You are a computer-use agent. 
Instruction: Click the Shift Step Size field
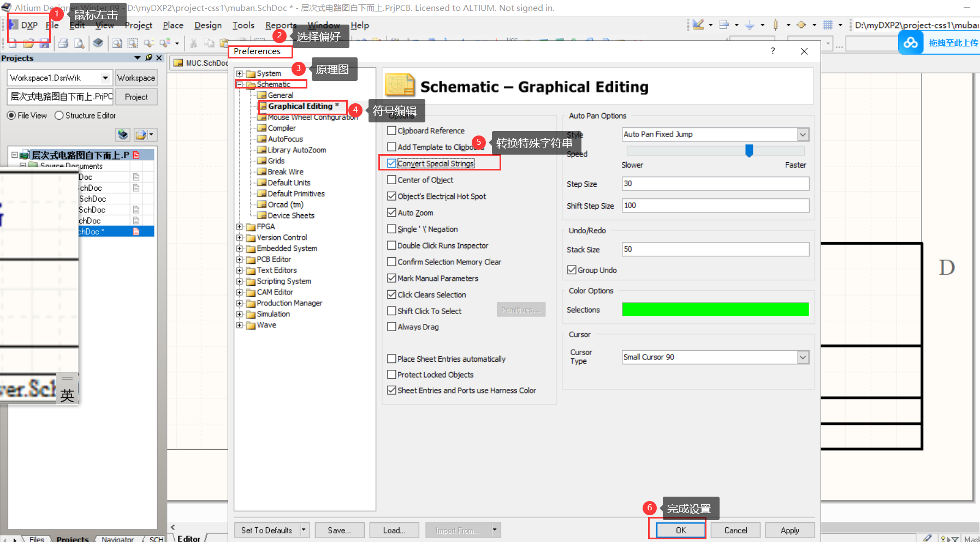coord(715,205)
